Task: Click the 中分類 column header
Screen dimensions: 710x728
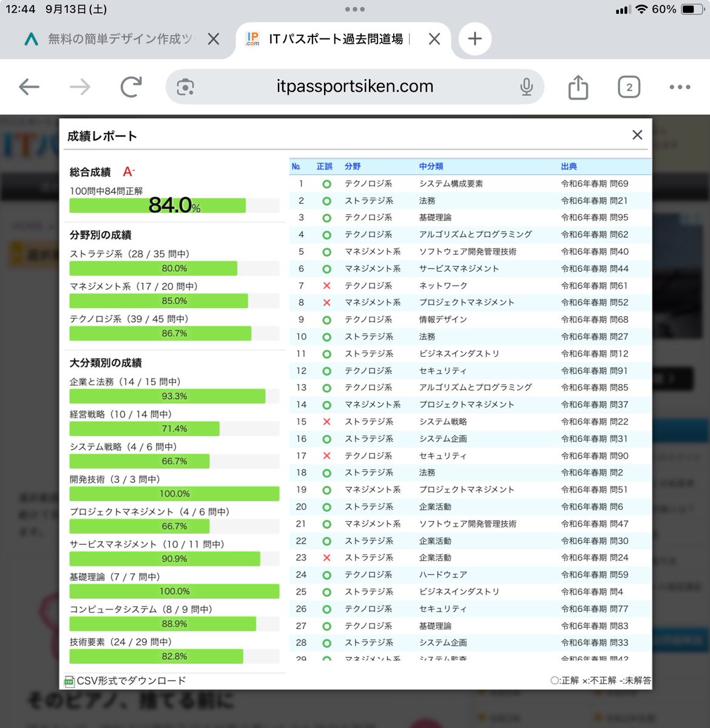Action: click(x=431, y=166)
